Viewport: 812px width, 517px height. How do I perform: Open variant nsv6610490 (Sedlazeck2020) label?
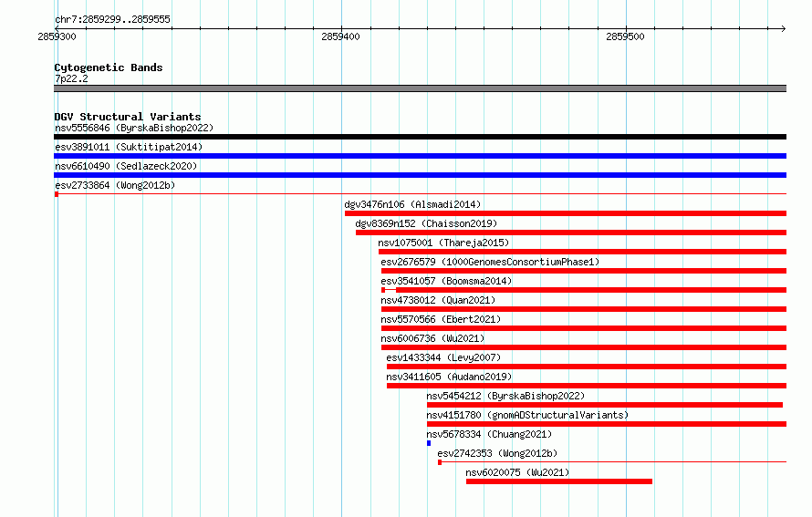126,166
